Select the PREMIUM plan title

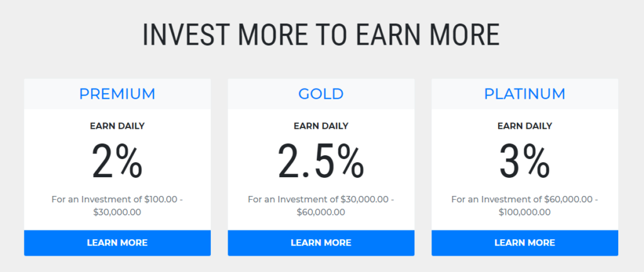tap(117, 94)
